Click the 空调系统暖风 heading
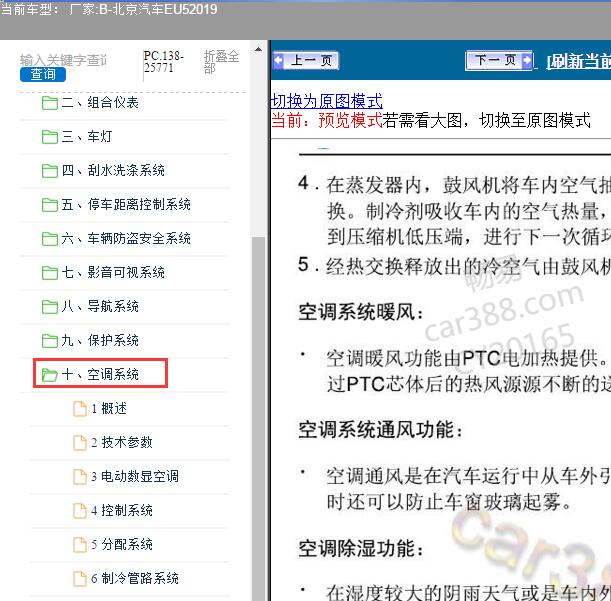The height and width of the screenshot is (601, 611). 361,313
